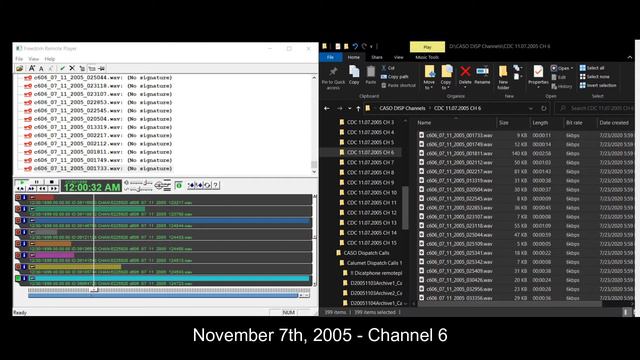The image size is (640, 360).
Task: Click the blue info icon on the cyan track
Action: click(x=24, y=278)
